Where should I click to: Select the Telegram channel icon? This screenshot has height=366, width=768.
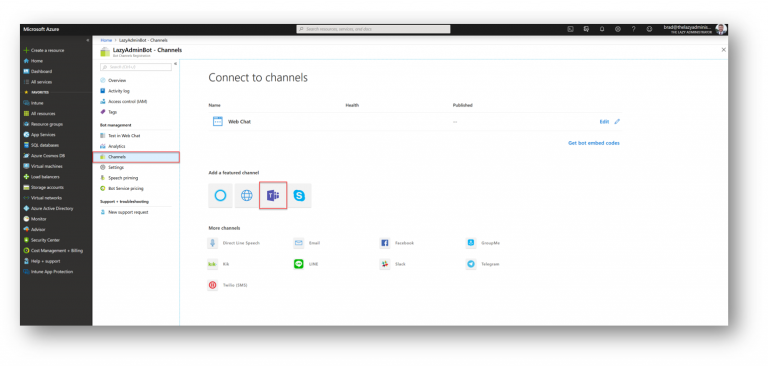click(x=471, y=264)
